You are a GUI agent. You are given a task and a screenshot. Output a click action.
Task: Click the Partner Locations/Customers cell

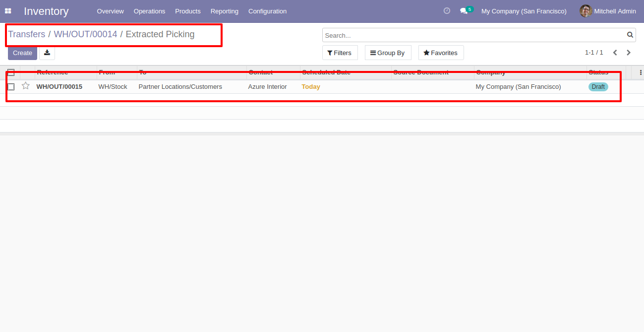click(180, 87)
